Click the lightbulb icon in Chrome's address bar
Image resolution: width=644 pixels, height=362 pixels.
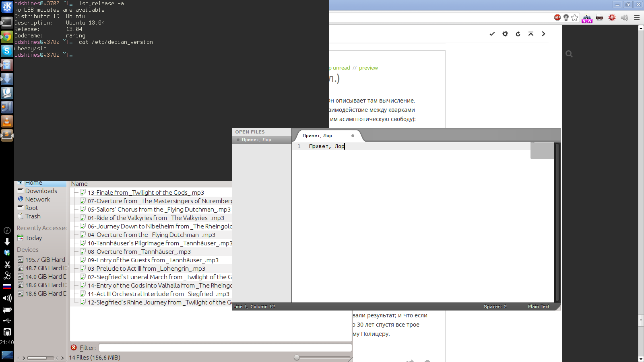(x=566, y=17)
